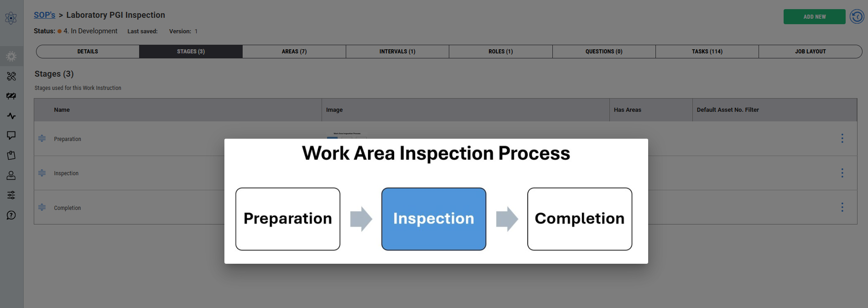Click the version history clock icon
Screen dimensions: 868x308
857,17
